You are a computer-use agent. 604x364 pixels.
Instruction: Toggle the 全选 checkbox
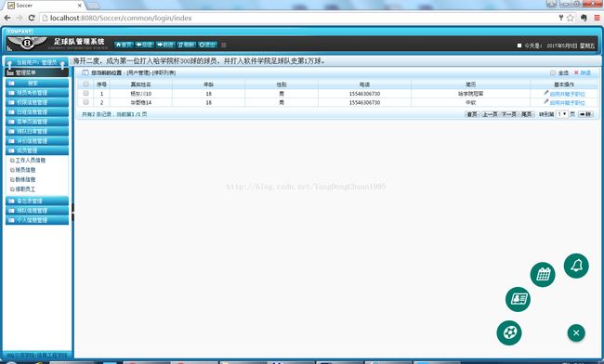(x=553, y=72)
